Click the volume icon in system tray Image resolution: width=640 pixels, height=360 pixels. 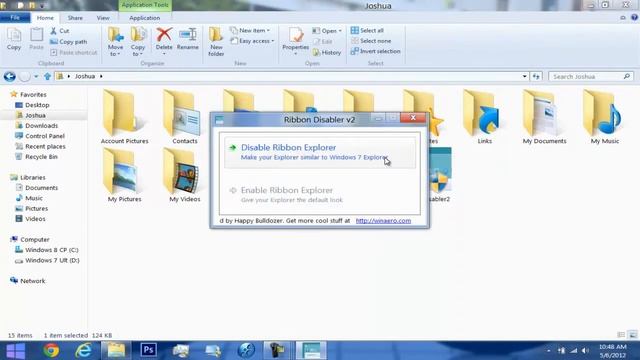tap(585, 351)
